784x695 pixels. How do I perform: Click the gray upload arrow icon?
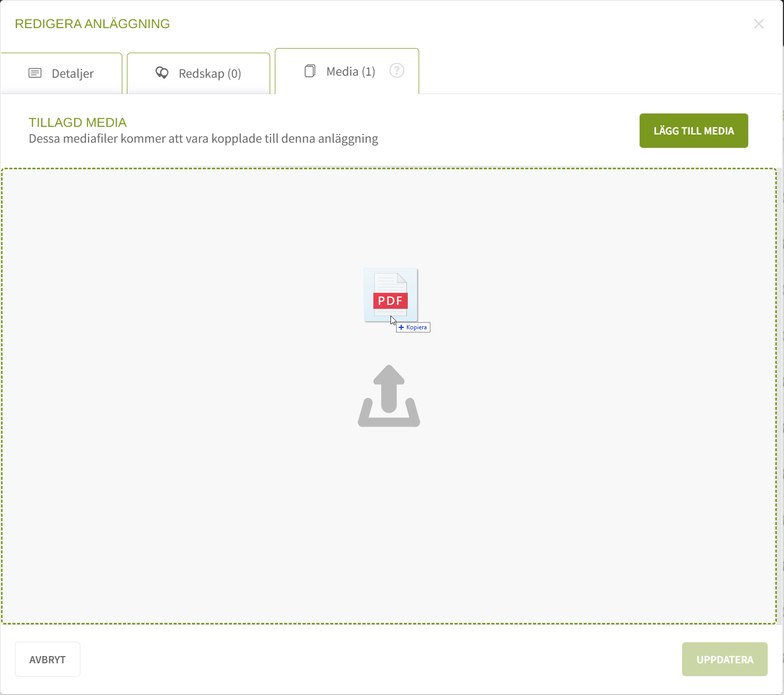(389, 396)
